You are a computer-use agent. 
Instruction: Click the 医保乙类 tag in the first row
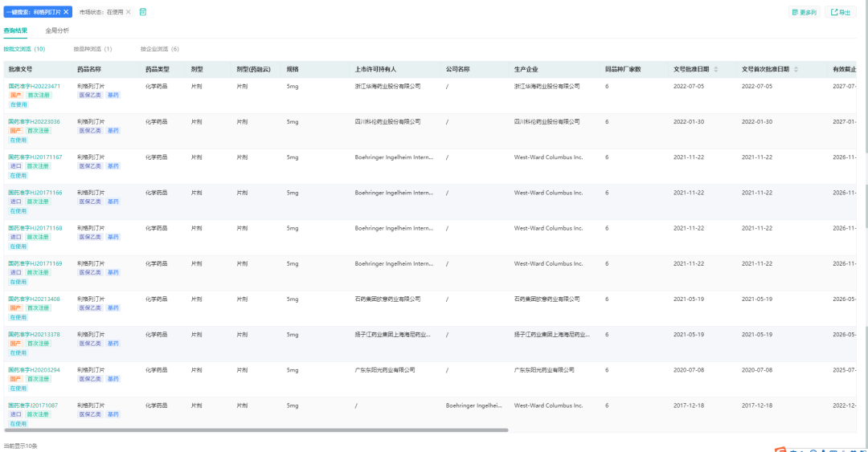point(90,96)
